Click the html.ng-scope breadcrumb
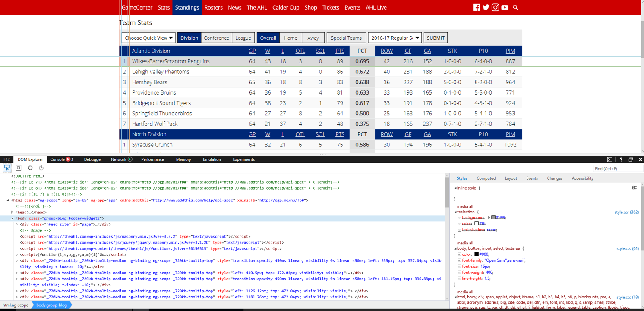644x311 pixels. [x=16, y=305]
